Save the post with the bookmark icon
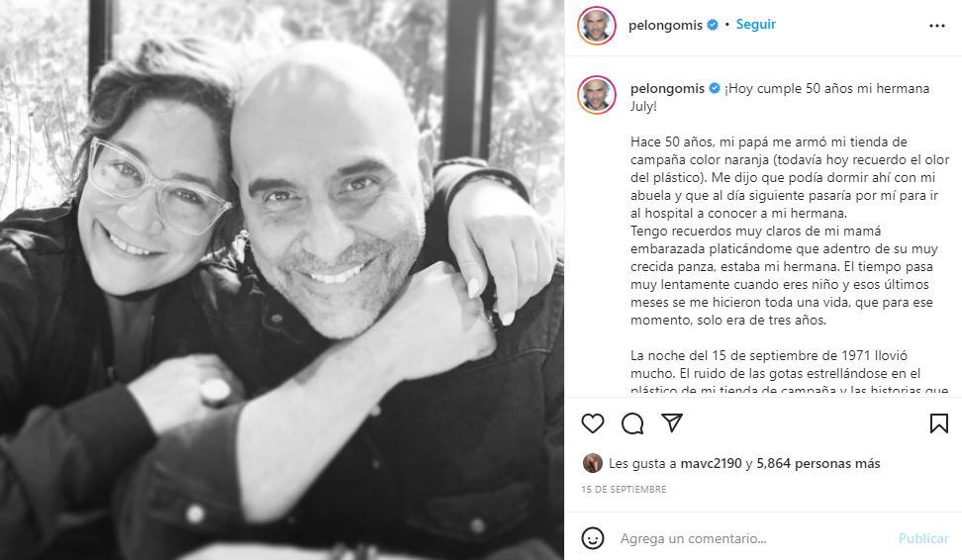Image resolution: width=962 pixels, height=560 pixels. (x=938, y=423)
